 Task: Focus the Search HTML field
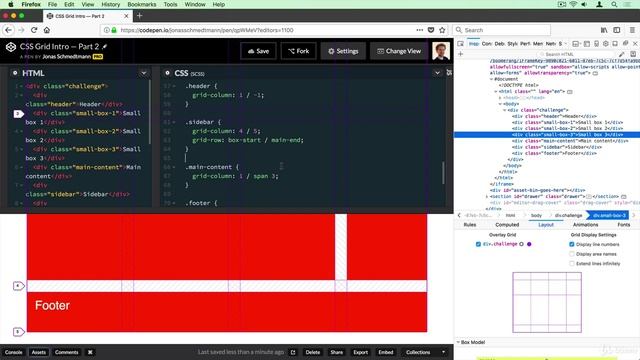pos(577,54)
